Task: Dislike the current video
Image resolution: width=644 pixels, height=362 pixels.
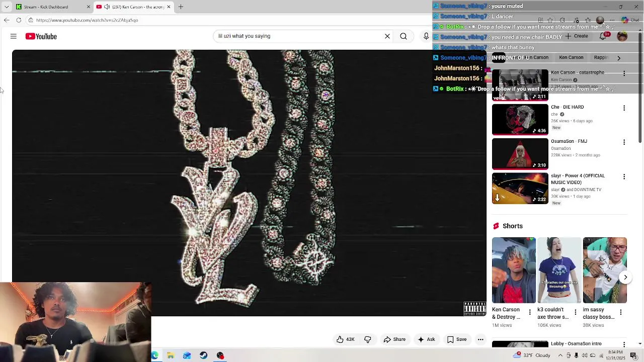Action: point(368,339)
